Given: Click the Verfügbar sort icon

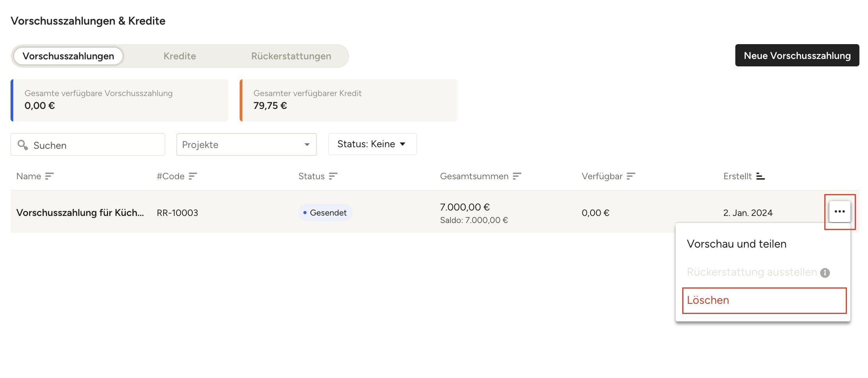Looking at the screenshot, I should (631, 177).
